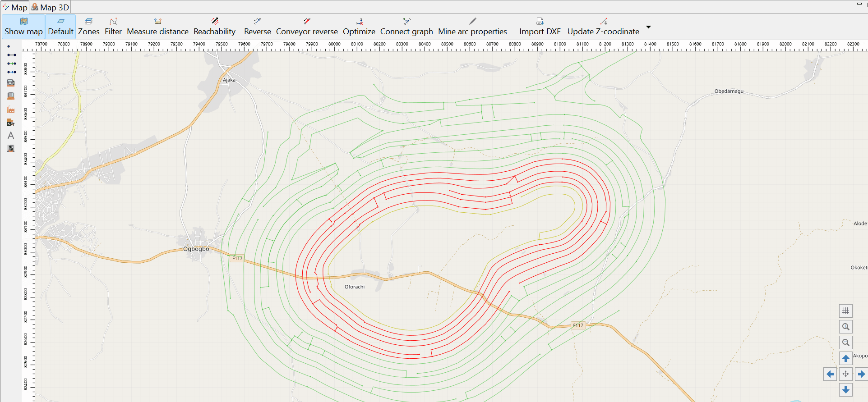Select the factory plant placement tool
Screen dimensions: 868x402
[11, 109]
